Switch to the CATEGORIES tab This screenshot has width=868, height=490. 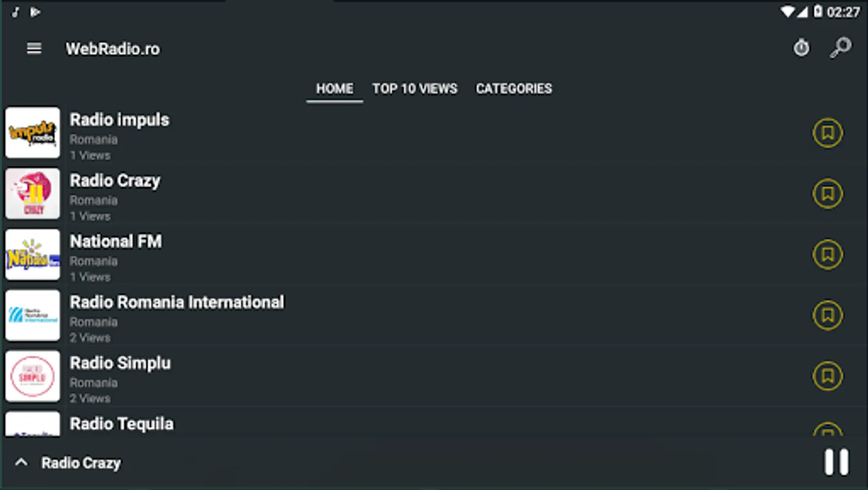point(514,89)
